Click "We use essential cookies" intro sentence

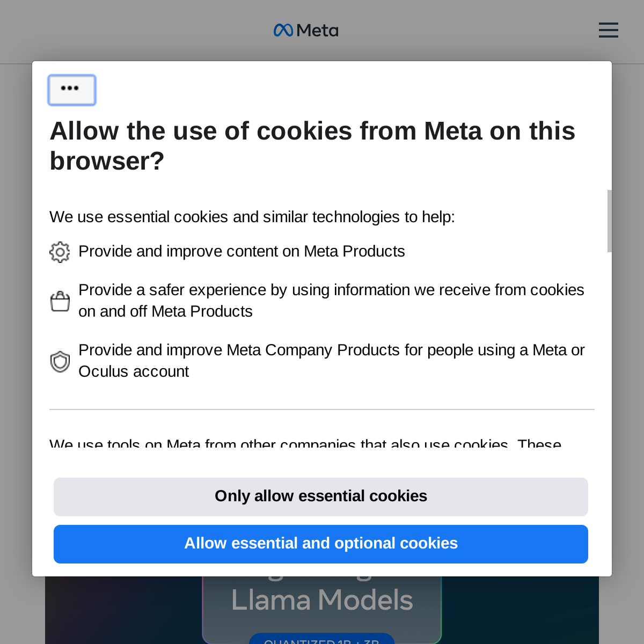coord(252,217)
